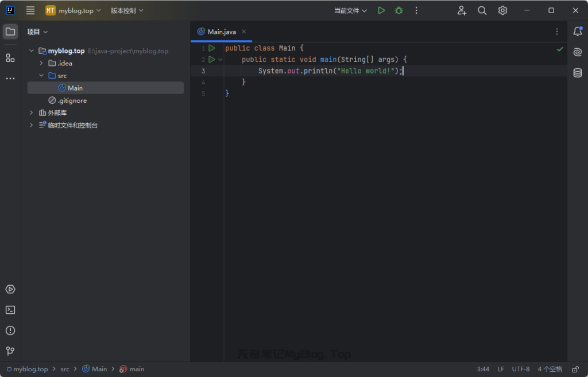This screenshot has width=588, height=377.
Task: Click the IntelliJ IDEA logo icon
Action: (10, 10)
